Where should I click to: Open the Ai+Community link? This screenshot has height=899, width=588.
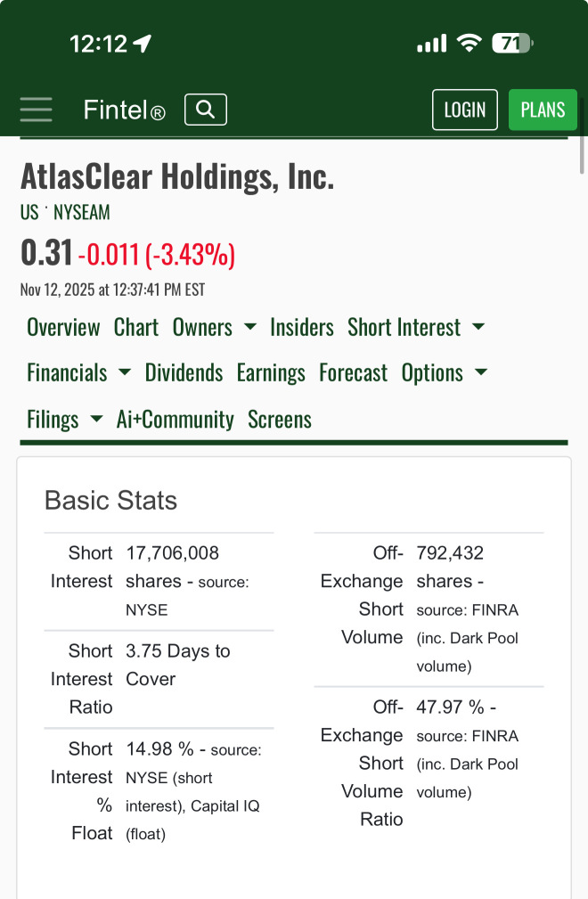coord(176,419)
